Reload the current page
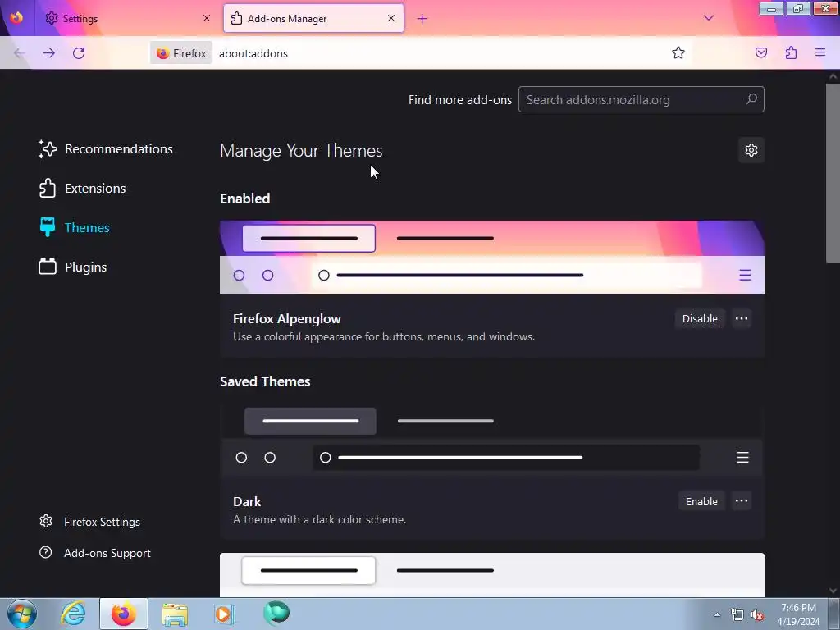This screenshot has height=630, width=840. [79, 53]
